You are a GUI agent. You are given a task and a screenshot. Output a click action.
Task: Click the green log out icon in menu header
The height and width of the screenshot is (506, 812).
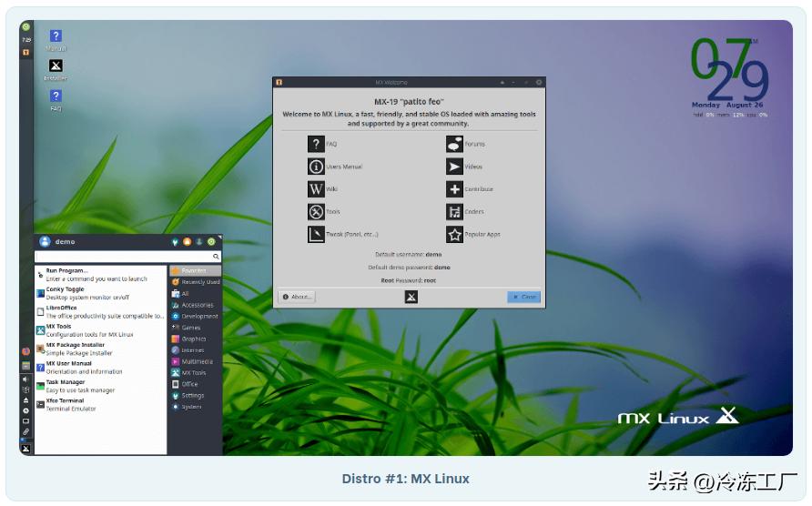211,242
